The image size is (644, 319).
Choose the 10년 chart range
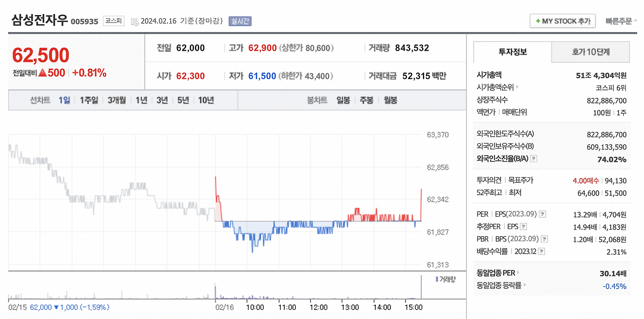point(206,100)
